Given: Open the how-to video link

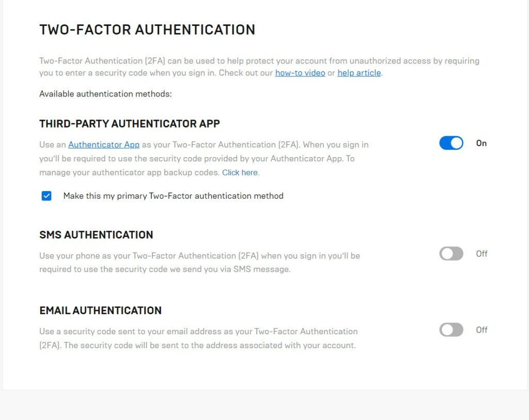Looking at the screenshot, I should [300, 73].
